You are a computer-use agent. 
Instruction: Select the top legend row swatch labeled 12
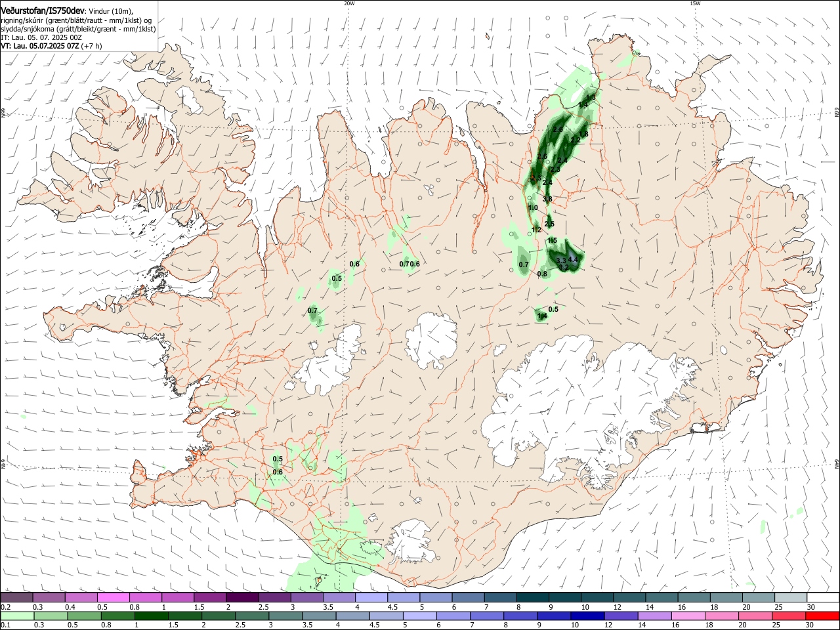(x=630, y=597)
